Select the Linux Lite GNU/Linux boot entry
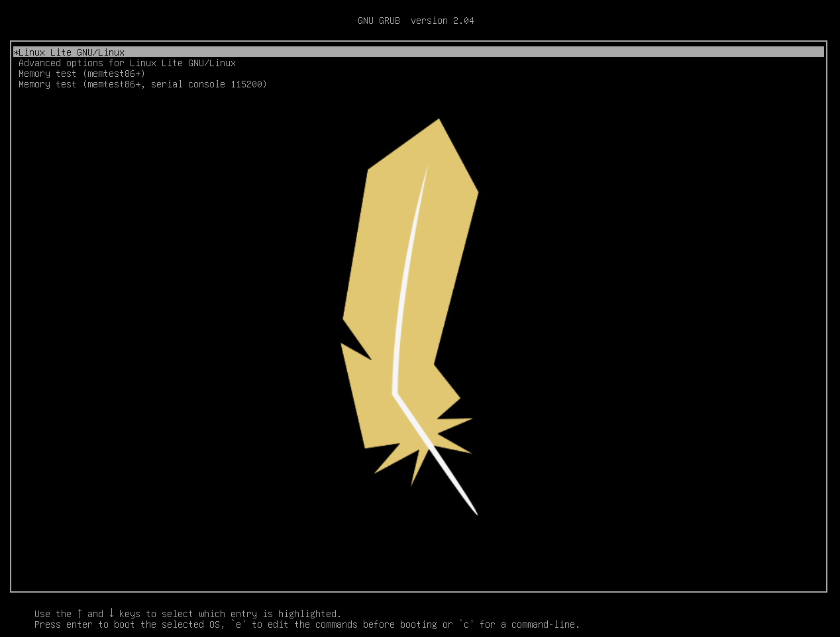Screen dimensions: 840x637 tap(72, 52)
